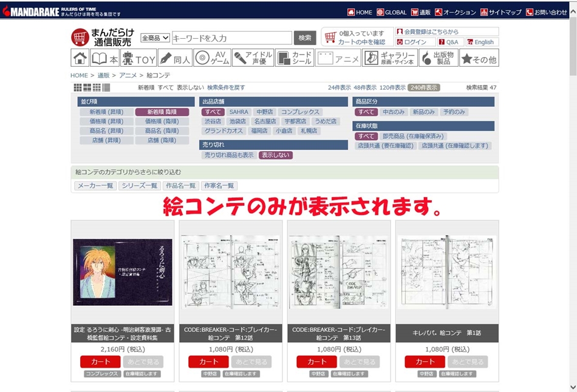The height and width of the screenshot is (392, 577).
Task: Click the cart icon beside item count
Action: (330, 37)
